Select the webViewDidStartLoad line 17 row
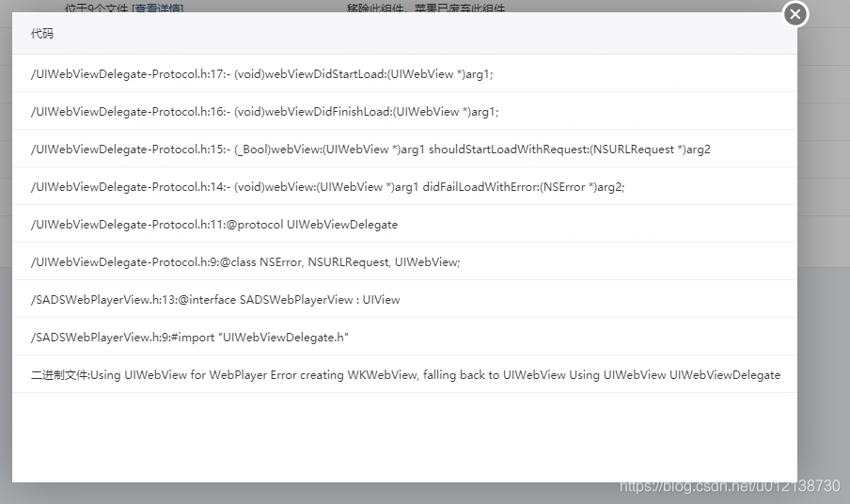 404,73
